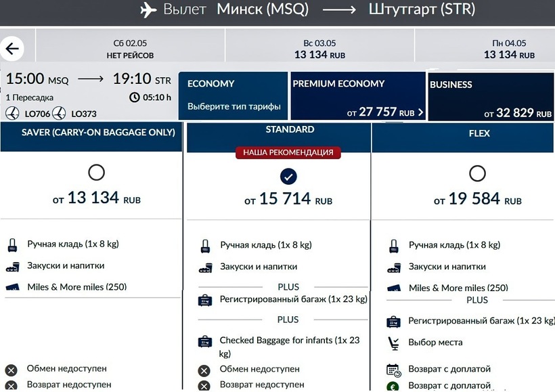
Task: Click exchange unavailable X icon in Saver column
Action: tap(11, 370)
